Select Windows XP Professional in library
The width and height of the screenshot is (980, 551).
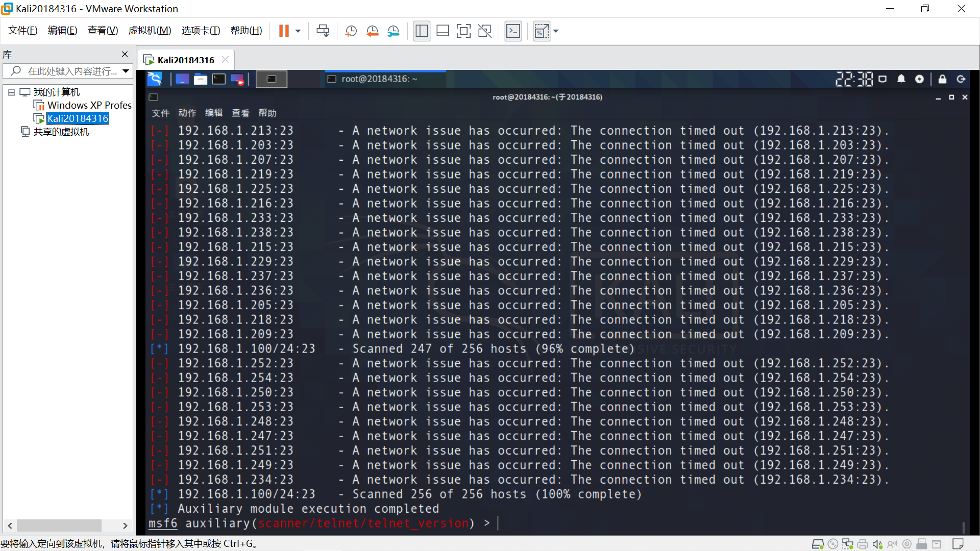[x=89, y=105]
